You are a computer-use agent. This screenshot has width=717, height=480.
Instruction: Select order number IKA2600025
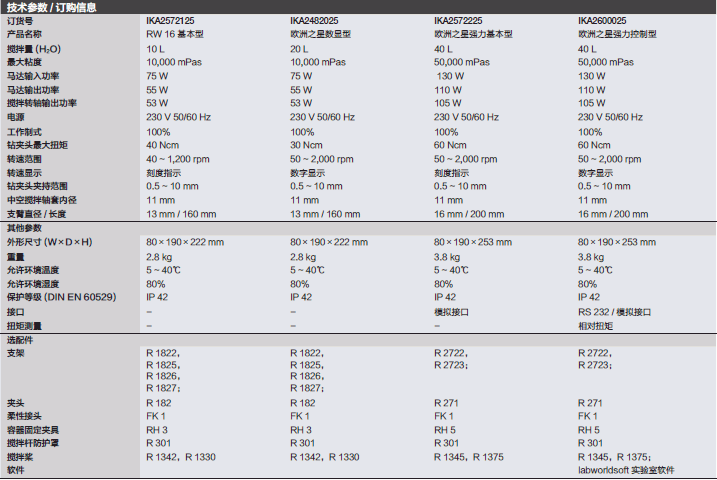(602, 21)
